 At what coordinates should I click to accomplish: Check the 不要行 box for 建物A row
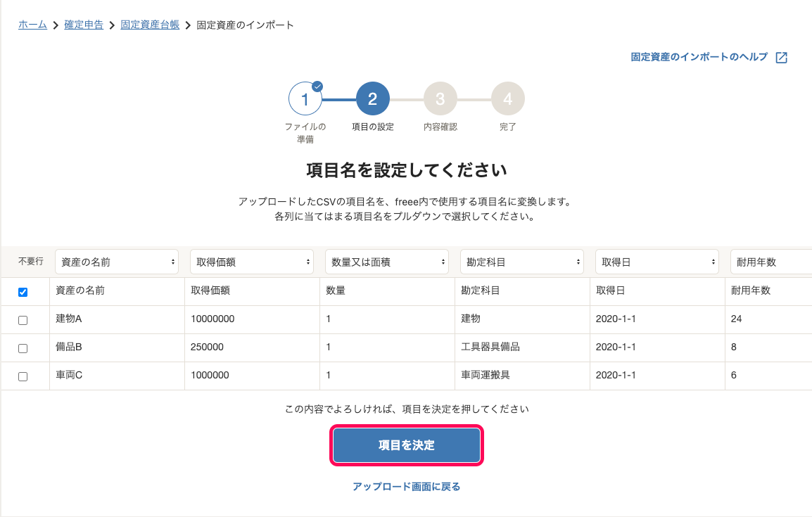tap(23, 320)
